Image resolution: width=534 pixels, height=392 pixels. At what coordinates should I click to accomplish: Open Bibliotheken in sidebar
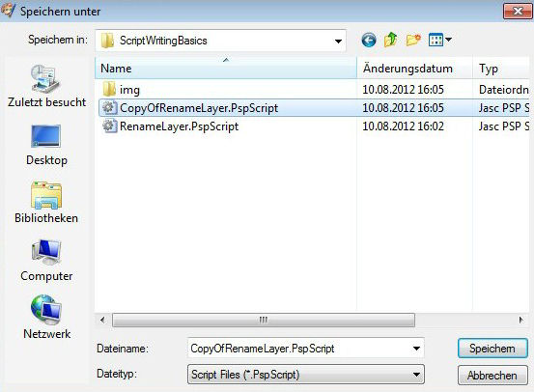click(46, 203)
